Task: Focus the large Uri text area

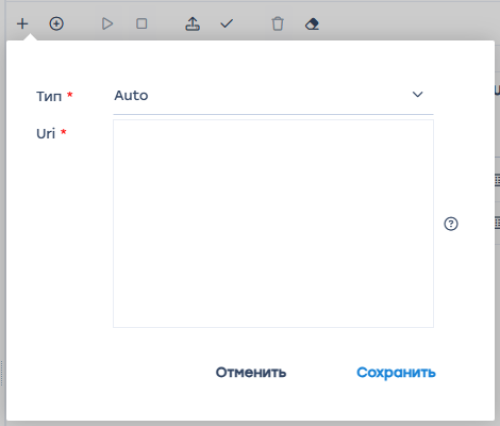Action: 273,223
